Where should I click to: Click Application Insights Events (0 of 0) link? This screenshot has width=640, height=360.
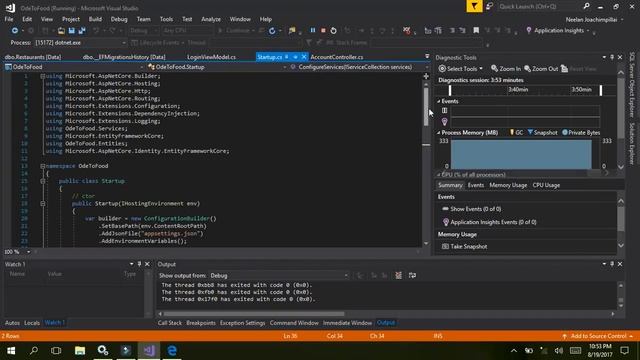489,222
